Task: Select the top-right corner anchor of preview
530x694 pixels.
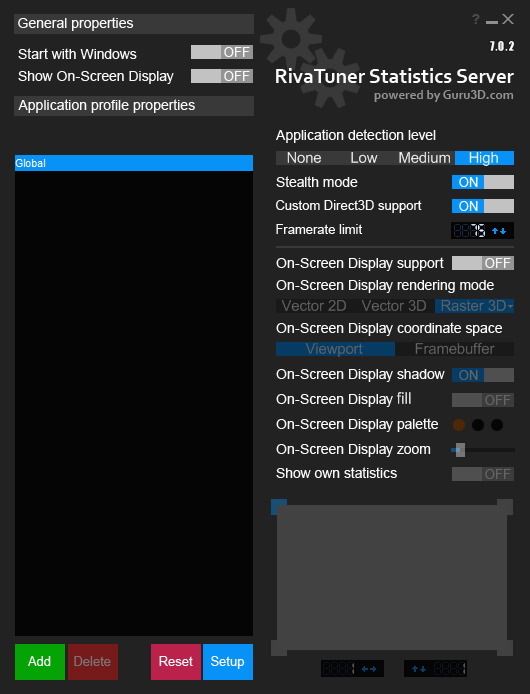Action: click(x=505, y=507)
